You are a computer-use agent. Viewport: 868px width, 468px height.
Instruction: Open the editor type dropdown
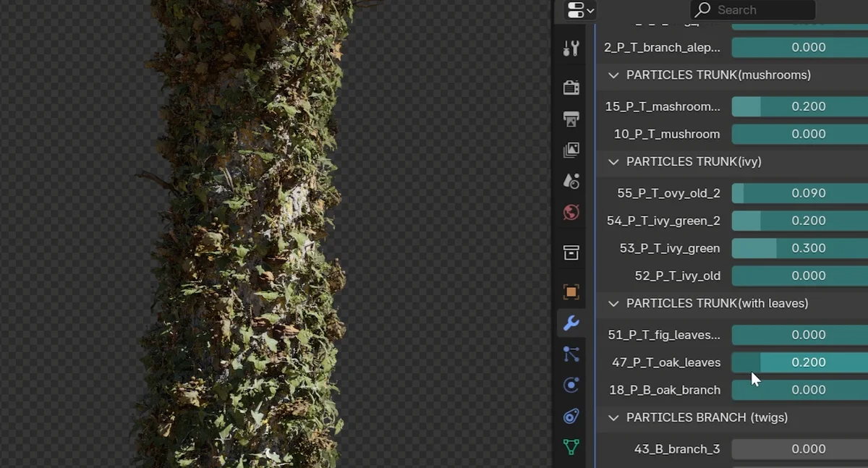point(580,10)
